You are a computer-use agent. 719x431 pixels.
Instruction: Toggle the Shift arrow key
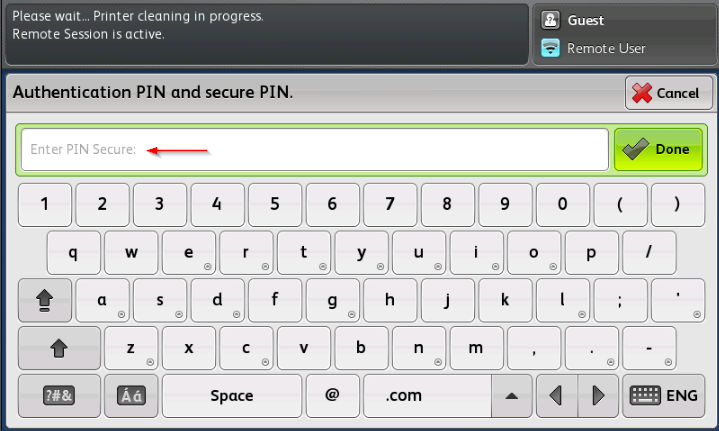pyautogui.click(x=59, y=348)
